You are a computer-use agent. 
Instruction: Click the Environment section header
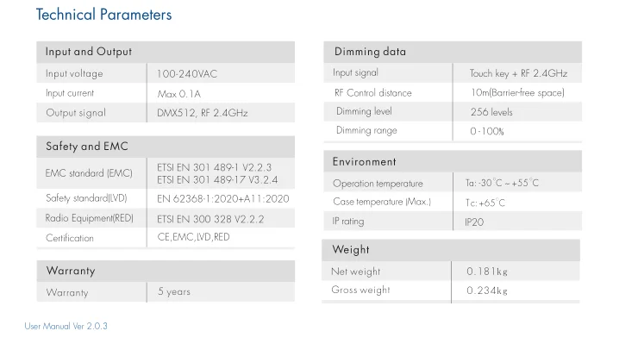[x=453, y=161]
